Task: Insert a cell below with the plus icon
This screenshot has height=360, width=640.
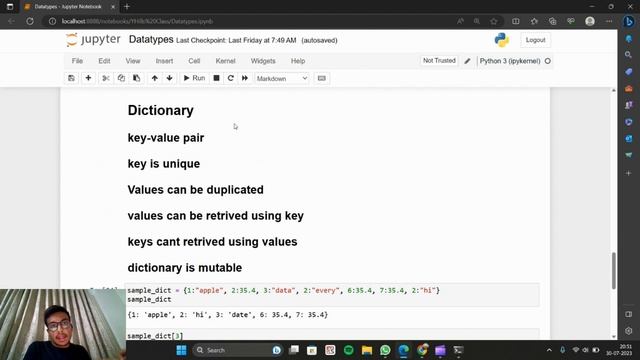Action: click(88, 78)
